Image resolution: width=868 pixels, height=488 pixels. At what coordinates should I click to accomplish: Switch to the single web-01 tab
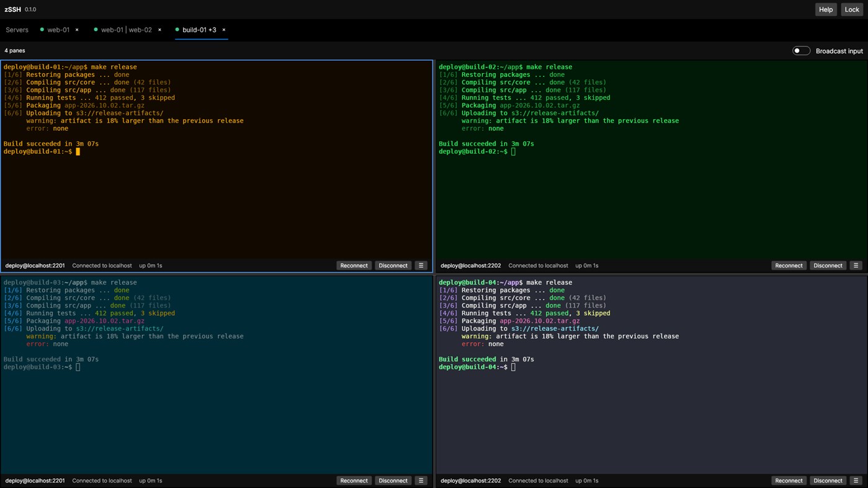[58, 30]
